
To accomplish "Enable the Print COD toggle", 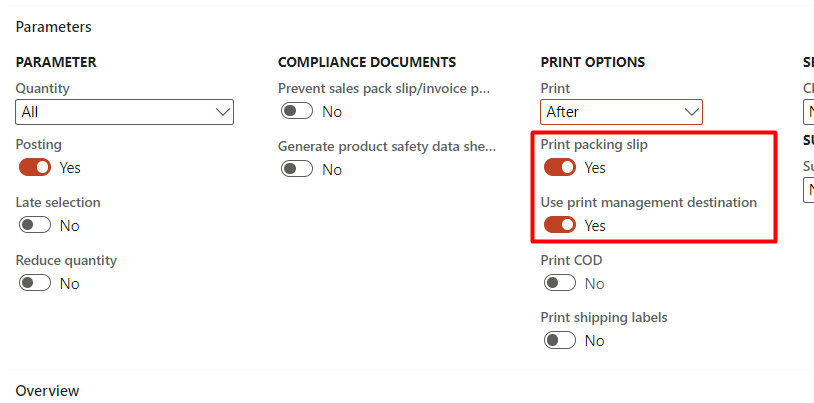I will [560, 284].
